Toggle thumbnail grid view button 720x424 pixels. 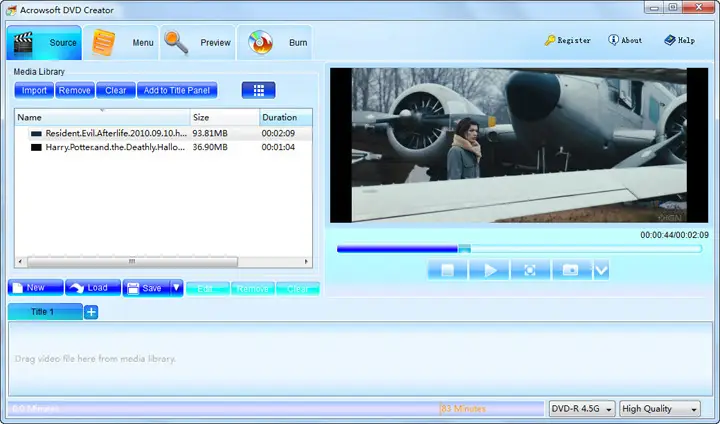pyautogui.click(x=259, y=90)
